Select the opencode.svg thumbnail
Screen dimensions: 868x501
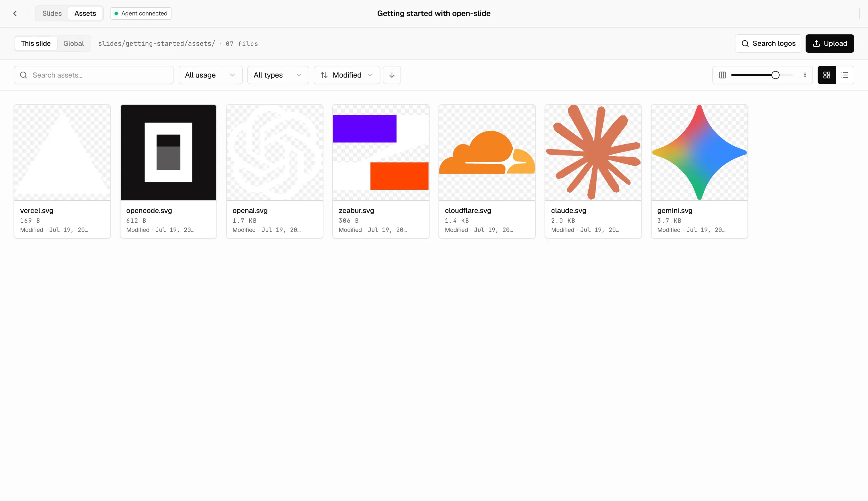(x=168, y=152)
